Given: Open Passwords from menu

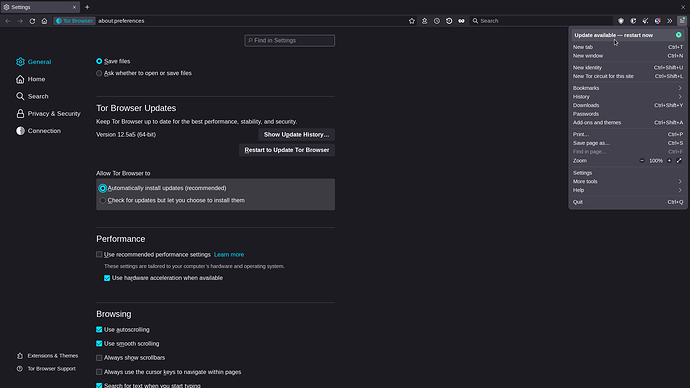Looking at the screenshot, I should pyautogui.click(x=628, y=114).
